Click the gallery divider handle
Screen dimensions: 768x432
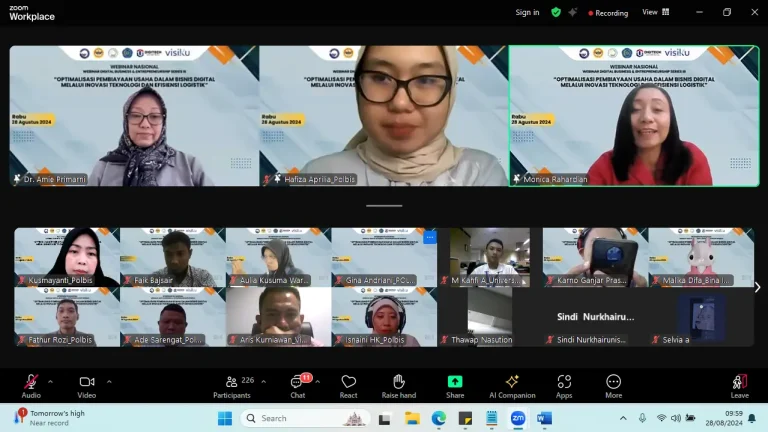384,206
